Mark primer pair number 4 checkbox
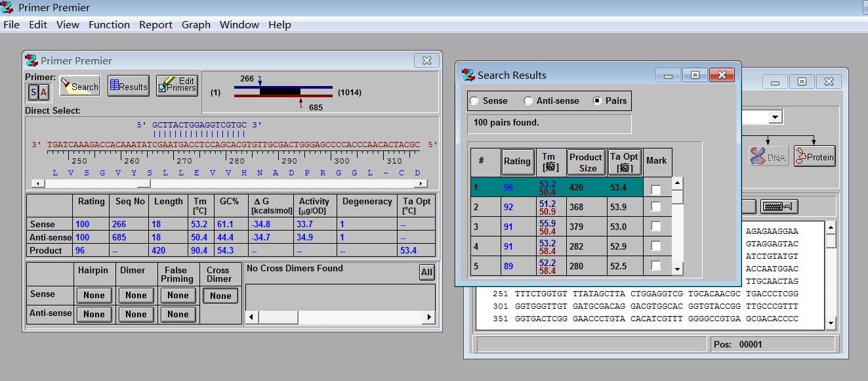Screen dimensions: 868x381 click(656, 246)
